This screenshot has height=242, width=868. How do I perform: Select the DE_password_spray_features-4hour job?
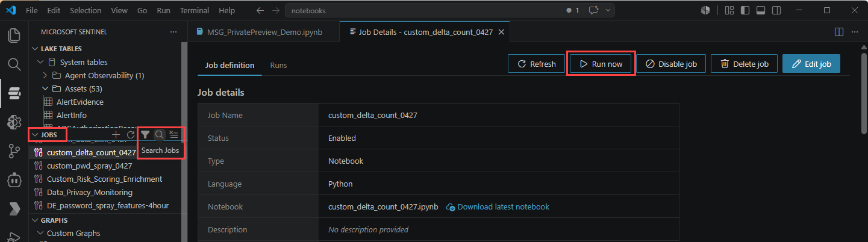(x=105, y=205)
